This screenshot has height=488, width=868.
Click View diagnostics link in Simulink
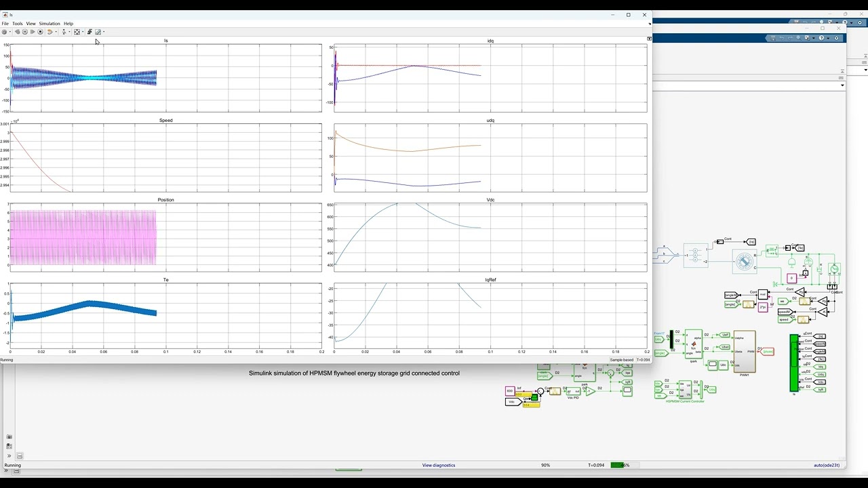point(439,465)
